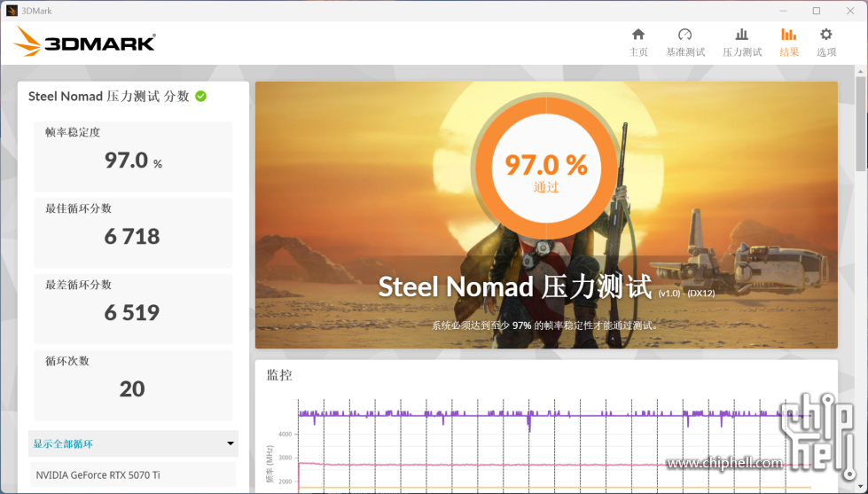Click the orange 97.0 % 通过 circle
Viewport: 868px width, 494px height.
pos(546,170)
